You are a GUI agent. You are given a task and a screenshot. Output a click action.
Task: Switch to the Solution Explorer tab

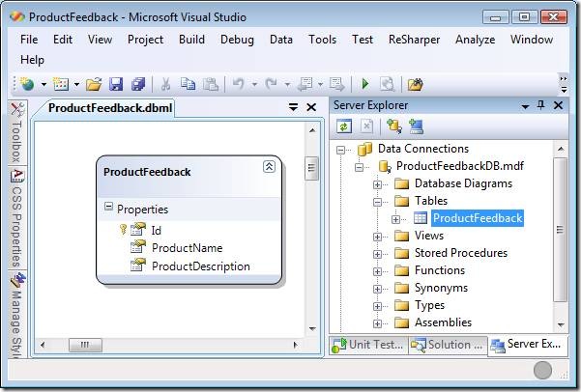(448, 345)
